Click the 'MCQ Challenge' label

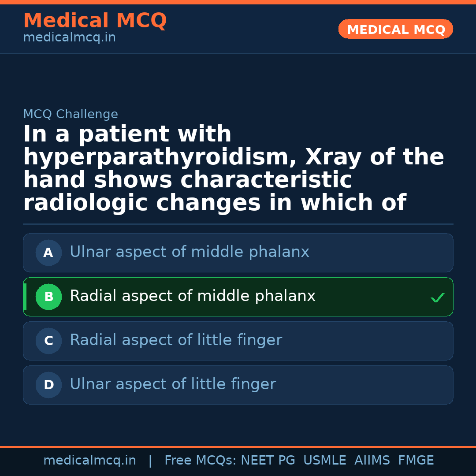71,114
